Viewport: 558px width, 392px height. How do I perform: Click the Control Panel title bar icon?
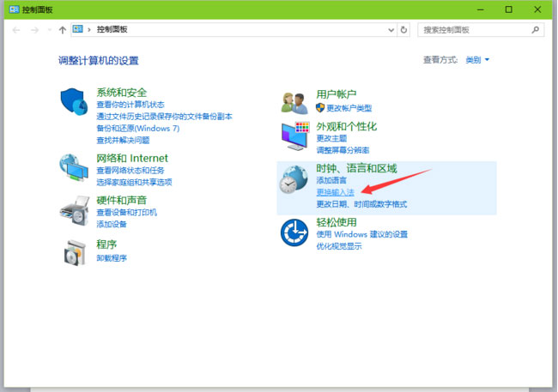tap(14, 9)
